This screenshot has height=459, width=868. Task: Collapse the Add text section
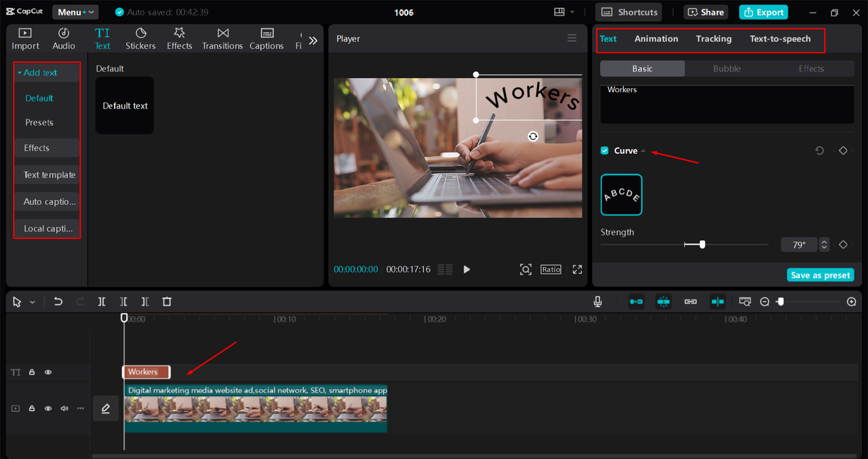(x=20, y=73)
